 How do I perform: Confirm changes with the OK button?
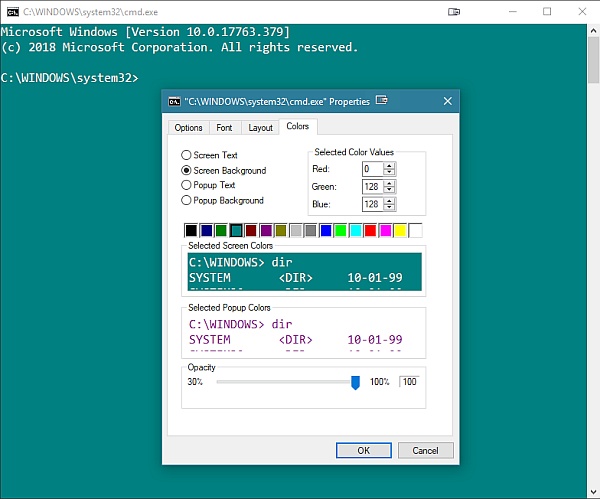pyautogui.click(x=364, y=450)
